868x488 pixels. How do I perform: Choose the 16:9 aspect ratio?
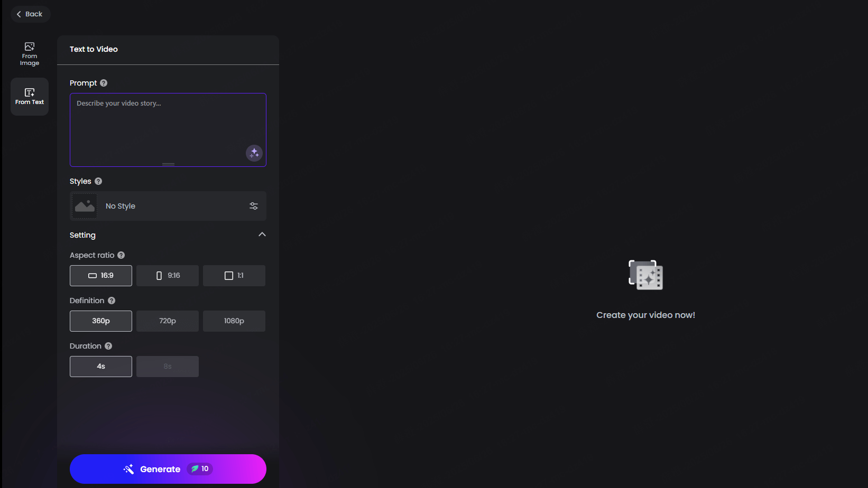(101, 276)
